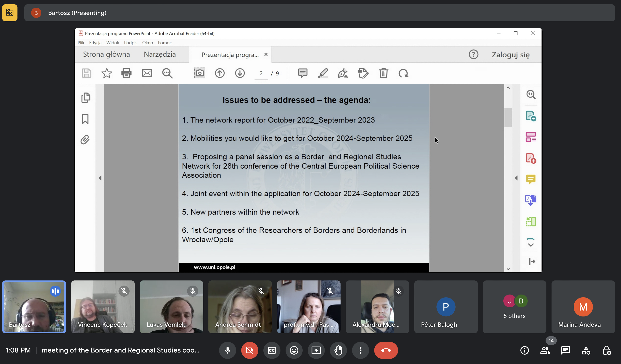This screenshot has height=364, width=621.
Task: Leave call red hang-up button
Action: [x=386, y=350]
